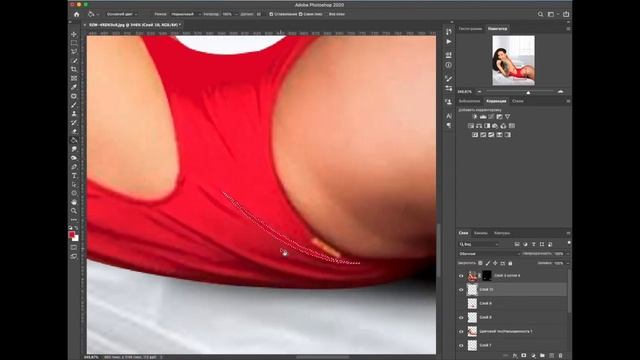
Task: Open the Actions panel play icon
Action: 449,42
